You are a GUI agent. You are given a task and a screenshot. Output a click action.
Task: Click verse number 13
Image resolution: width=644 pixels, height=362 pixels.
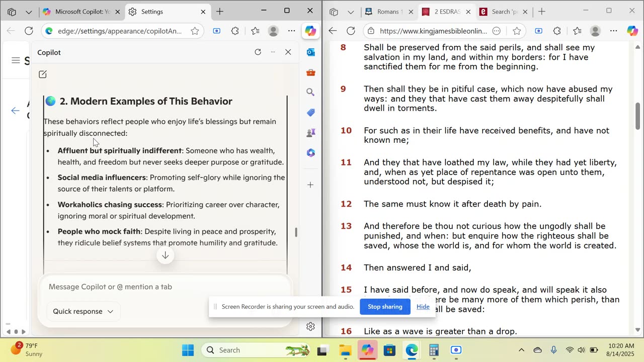click(346, 226)
